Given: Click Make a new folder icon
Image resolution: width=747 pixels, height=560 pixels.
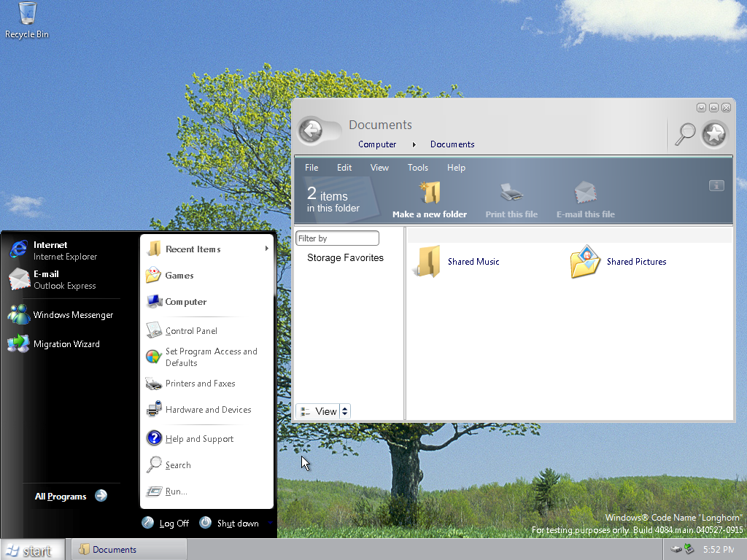Looking at the screenshot, I should [430, 194].
